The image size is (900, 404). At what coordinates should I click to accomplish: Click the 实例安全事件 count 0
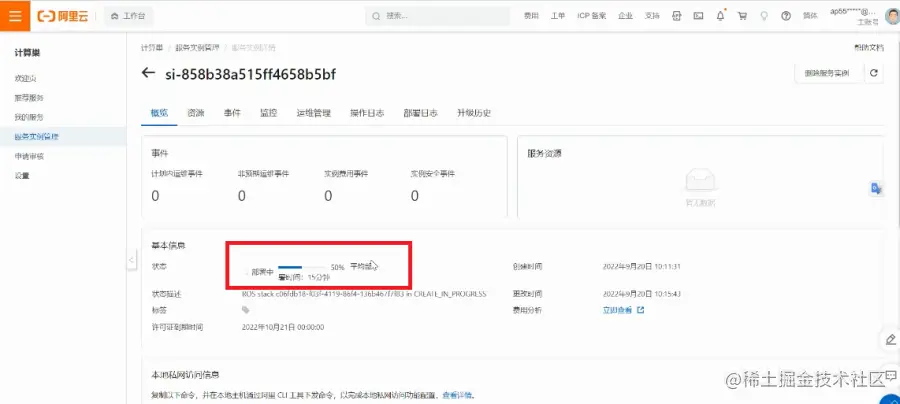[414, 196]
